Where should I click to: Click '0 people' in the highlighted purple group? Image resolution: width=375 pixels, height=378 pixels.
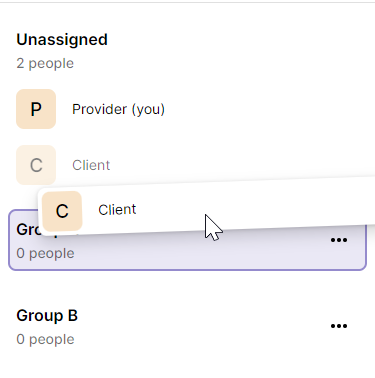click(45, 253)
